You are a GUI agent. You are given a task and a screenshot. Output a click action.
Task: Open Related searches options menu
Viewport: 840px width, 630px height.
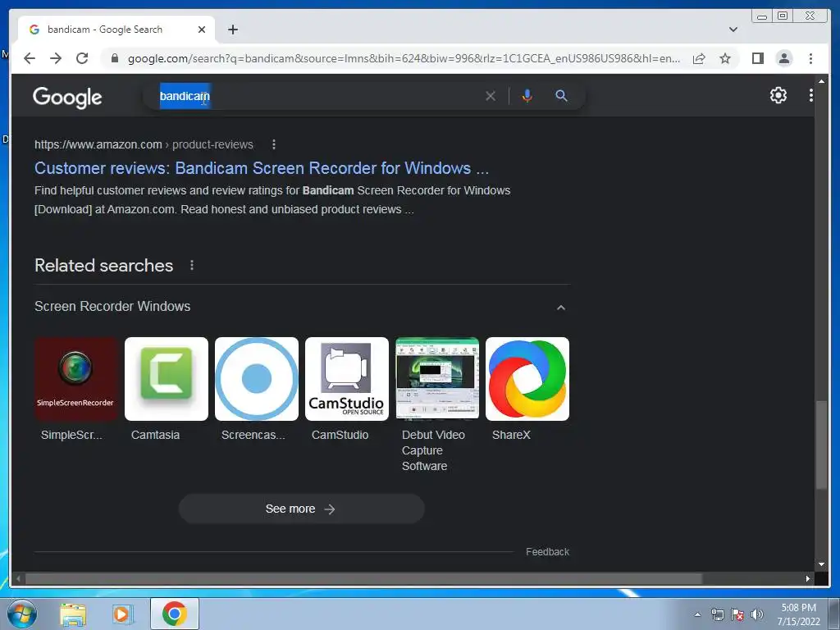(x=192, y=265)
